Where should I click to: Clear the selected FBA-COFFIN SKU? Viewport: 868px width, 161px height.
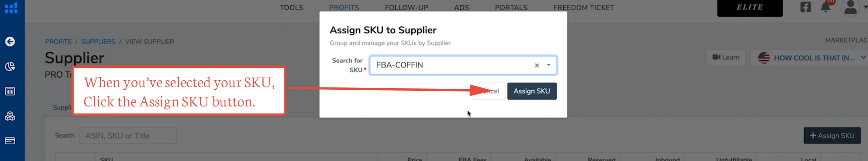pyautogui.click(x=537, y=65)
